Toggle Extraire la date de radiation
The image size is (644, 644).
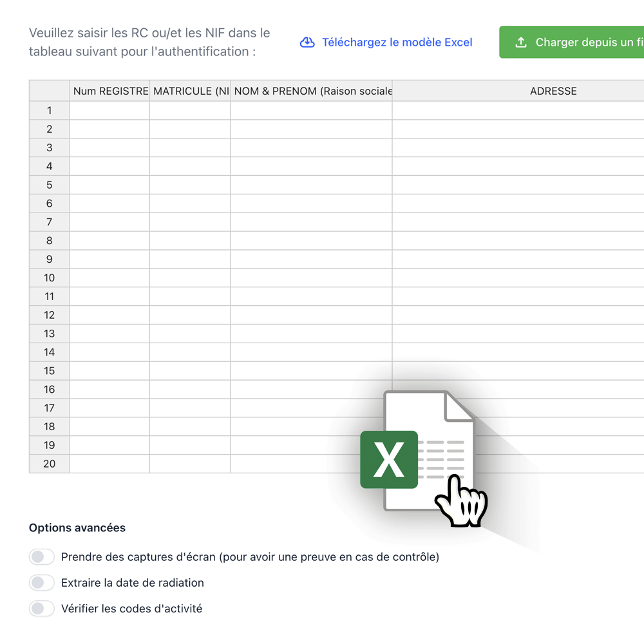click(41, 583)
